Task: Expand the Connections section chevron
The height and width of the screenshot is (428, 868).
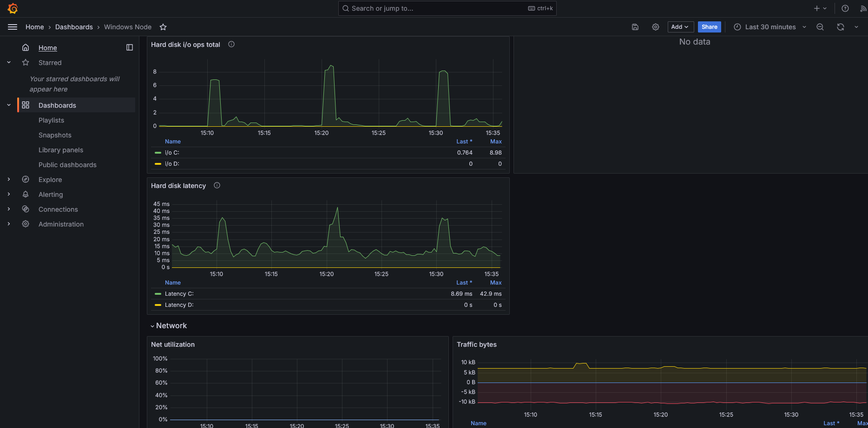Action: (x=9, y=209)
